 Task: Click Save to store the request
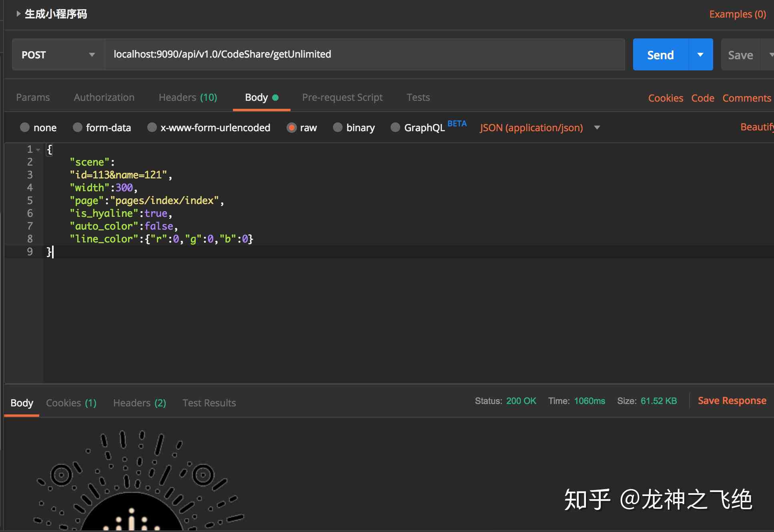point(740,54)
